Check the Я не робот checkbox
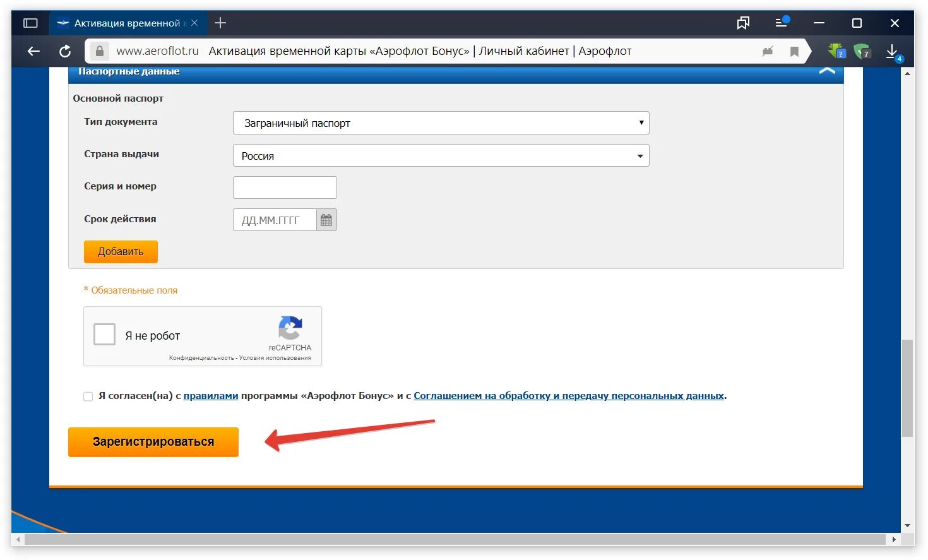Image resolution: width=928 pixels, height=560 pixels. [104, 334]
